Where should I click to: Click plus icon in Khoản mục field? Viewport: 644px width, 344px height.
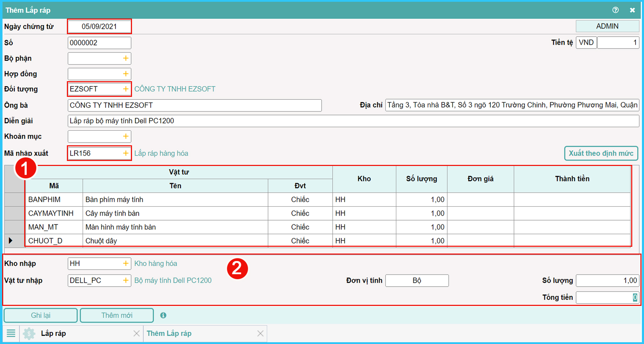click(x=126, y=136)
